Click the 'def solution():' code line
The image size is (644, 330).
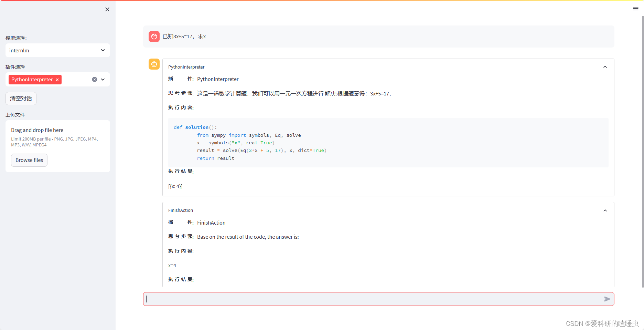195,127
